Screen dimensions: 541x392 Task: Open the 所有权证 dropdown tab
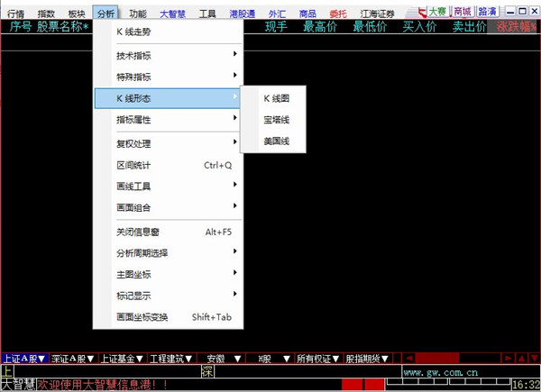pos(318,359)
